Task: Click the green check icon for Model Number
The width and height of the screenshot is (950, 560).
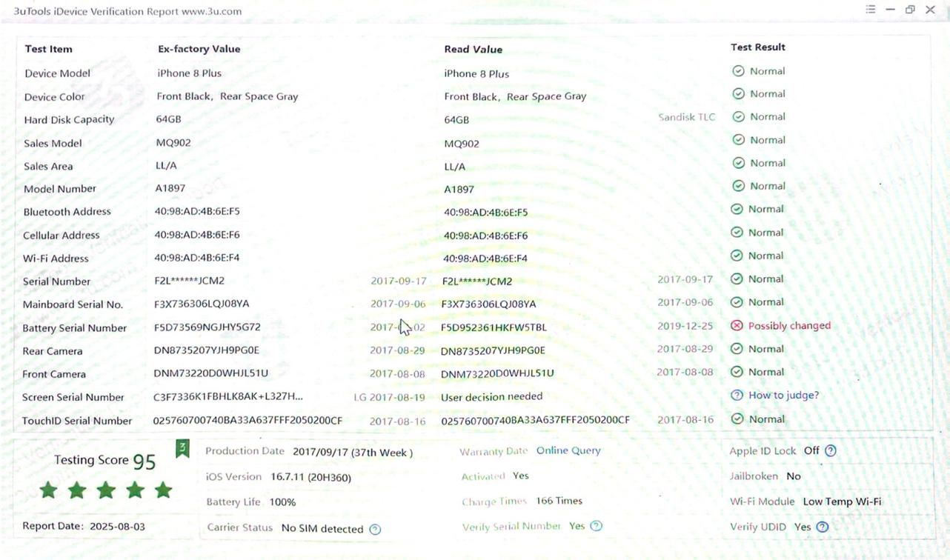Action: click(x=738, y=186)
